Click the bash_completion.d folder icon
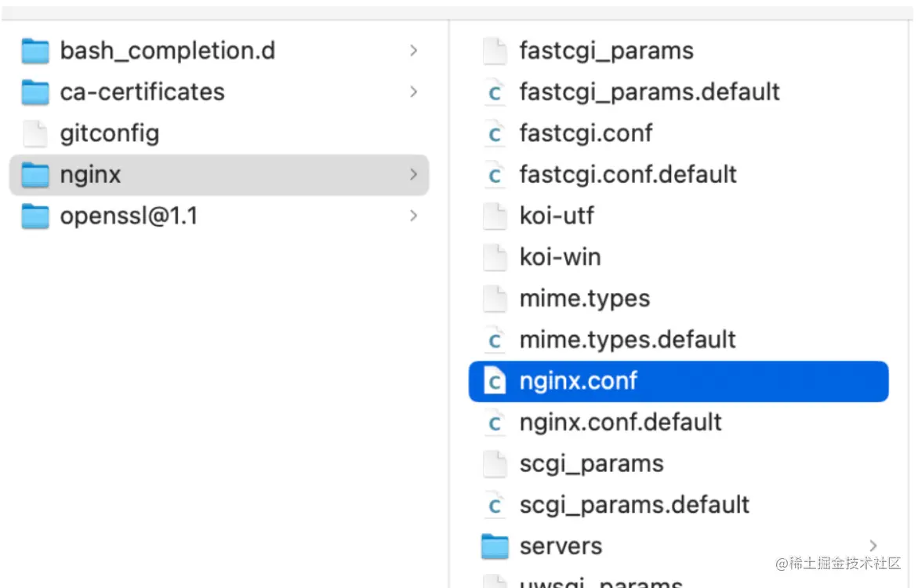The image size is (918, 588). pos(35,51)
